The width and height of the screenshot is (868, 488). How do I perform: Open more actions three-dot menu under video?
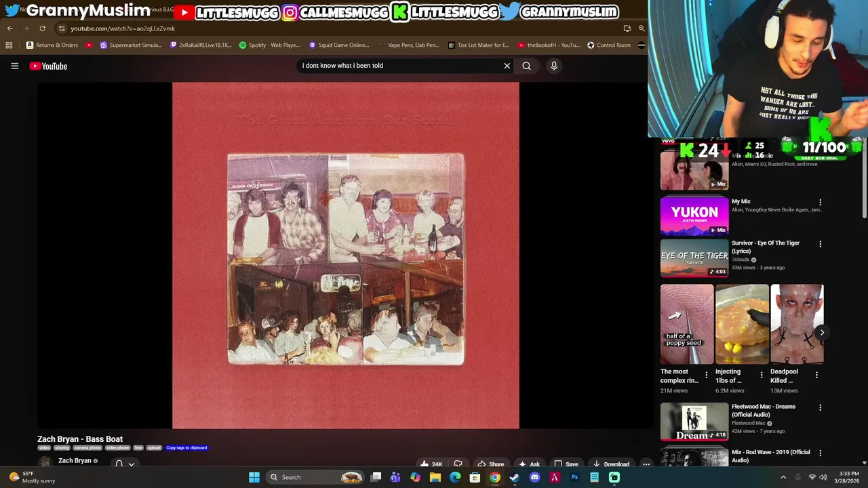(x=646, y=464)
